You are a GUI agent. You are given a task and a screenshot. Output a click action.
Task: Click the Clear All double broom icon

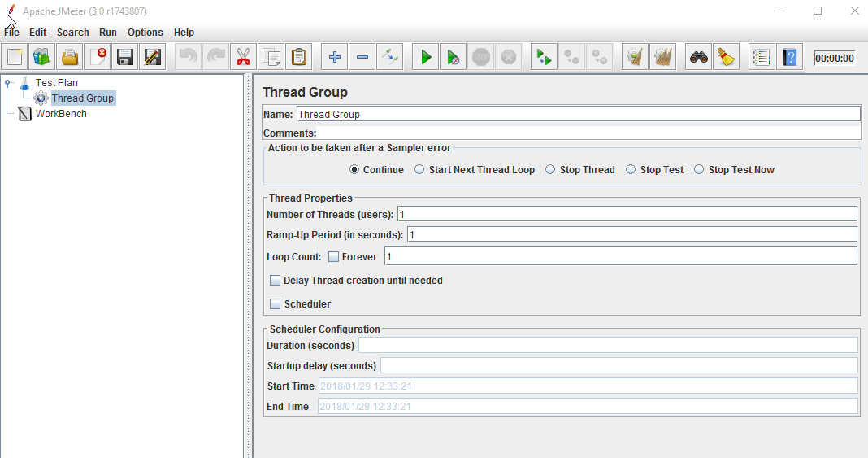pyautogui.click(x=662, y=57)
